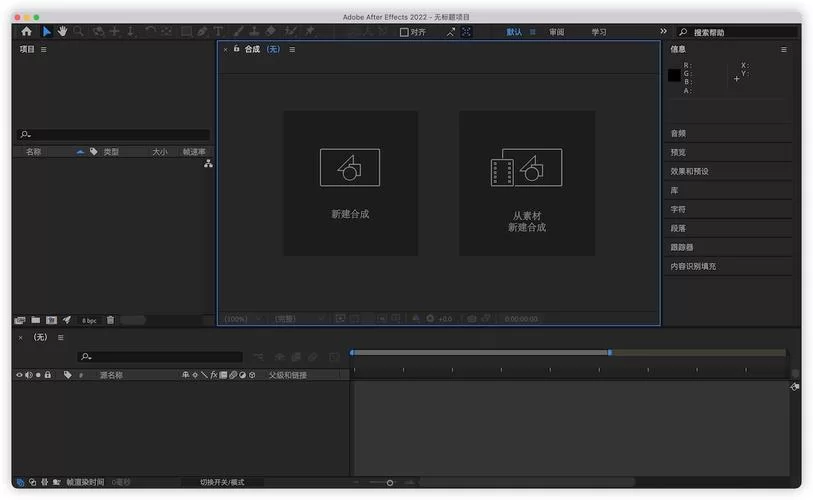Click the 8 bpc color depth button
The width and height of the screenshot is (813, 500).
(x=89, y=321)
